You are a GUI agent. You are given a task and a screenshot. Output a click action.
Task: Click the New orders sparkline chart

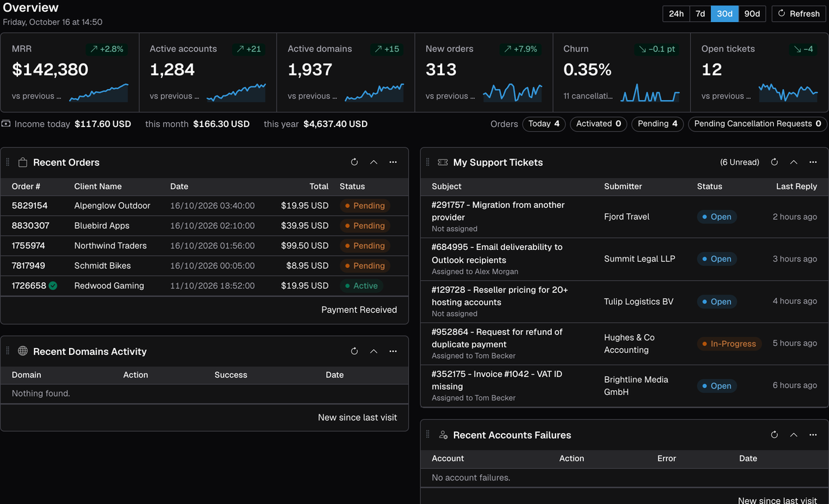[512, 92]
